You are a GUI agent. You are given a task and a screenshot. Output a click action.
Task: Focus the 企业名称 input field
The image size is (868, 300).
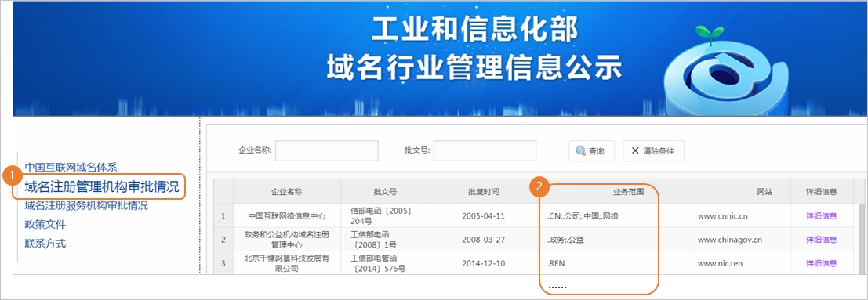327,150
